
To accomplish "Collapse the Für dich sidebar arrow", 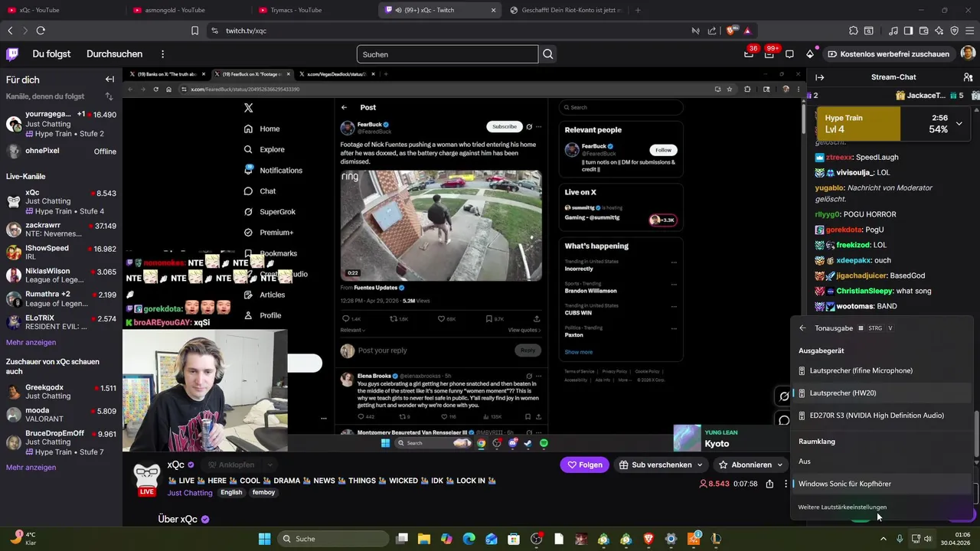I will [109, 80].
